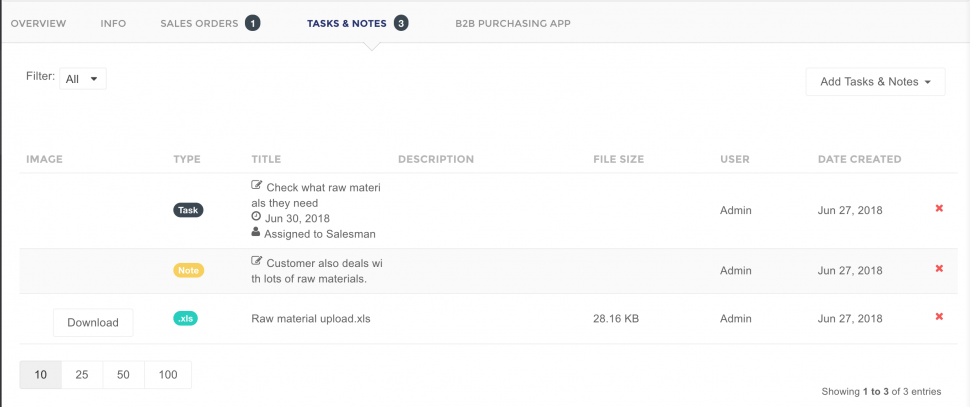970x407 pixels.
Task: Click person icon beside Assigned to Salesman
Action: click(256, 232)
